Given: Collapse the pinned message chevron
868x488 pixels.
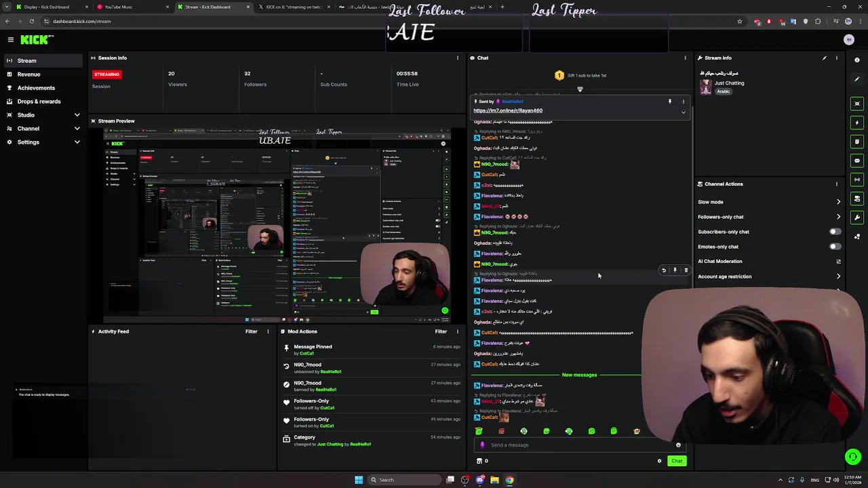Looking at the screenshot, I should 684,113.
